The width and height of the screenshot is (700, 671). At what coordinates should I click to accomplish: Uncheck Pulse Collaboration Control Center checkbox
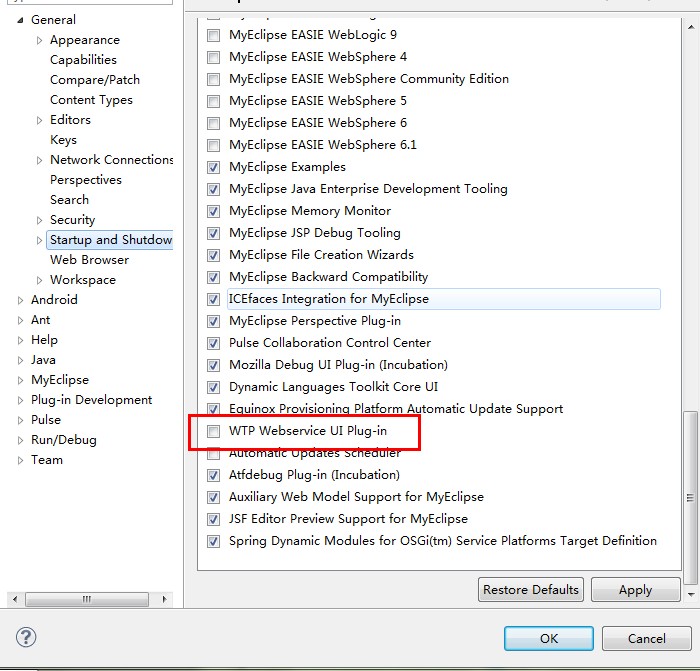point(213,343)
